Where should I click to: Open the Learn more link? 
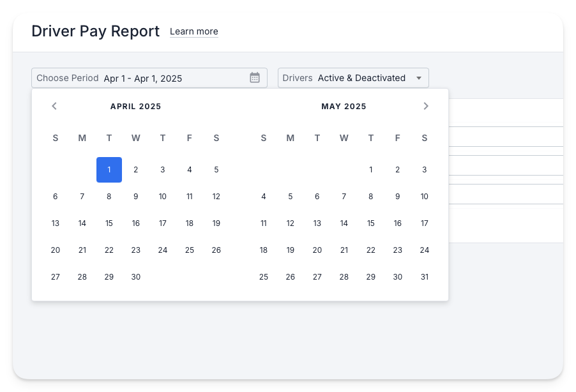194,31
